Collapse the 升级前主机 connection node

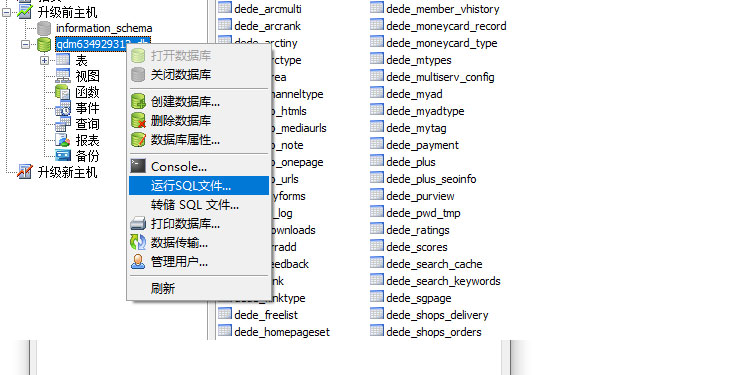(7, 12)
